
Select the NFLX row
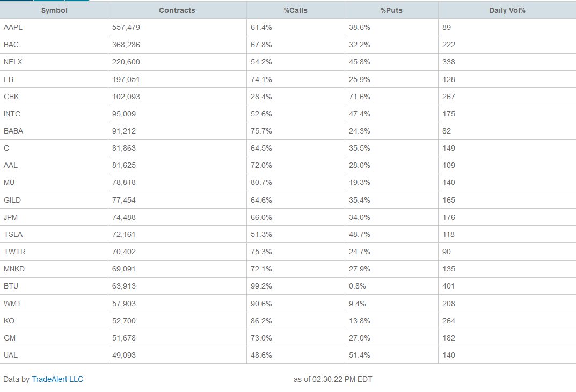(13, 62)
